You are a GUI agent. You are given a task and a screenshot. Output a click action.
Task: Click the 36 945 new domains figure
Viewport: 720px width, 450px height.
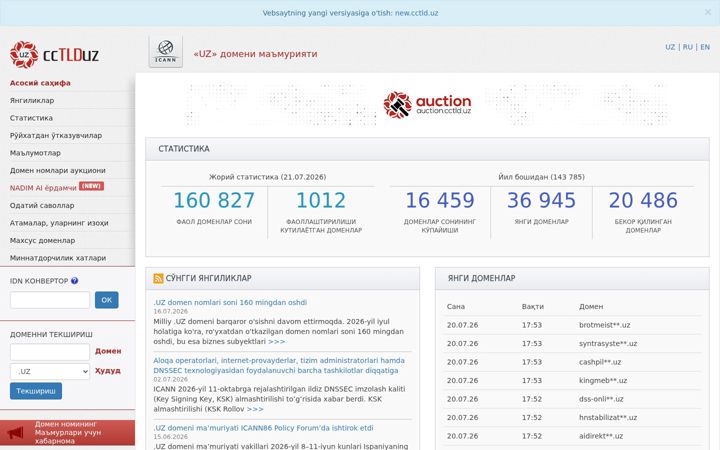coord(541,201)
